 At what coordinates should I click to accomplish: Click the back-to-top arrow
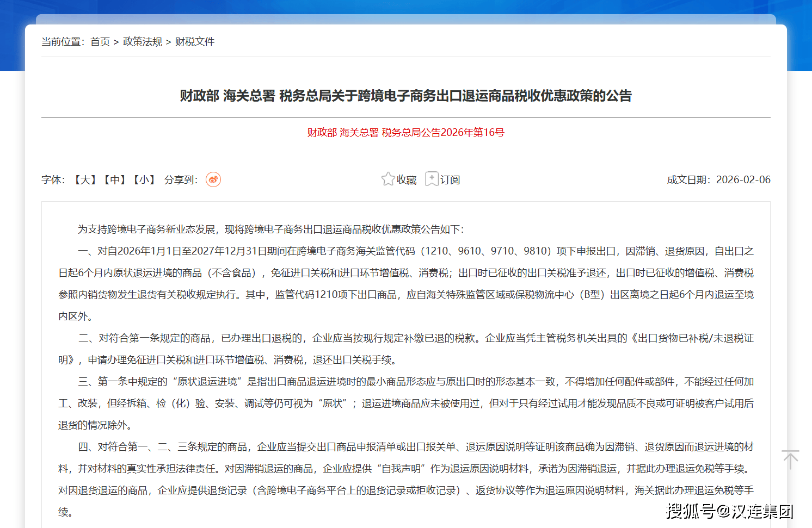click(x=790, y=459)
